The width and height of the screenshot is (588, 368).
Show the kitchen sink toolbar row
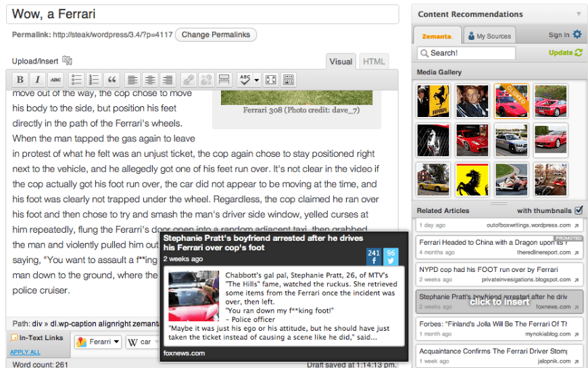coord(289,80)
